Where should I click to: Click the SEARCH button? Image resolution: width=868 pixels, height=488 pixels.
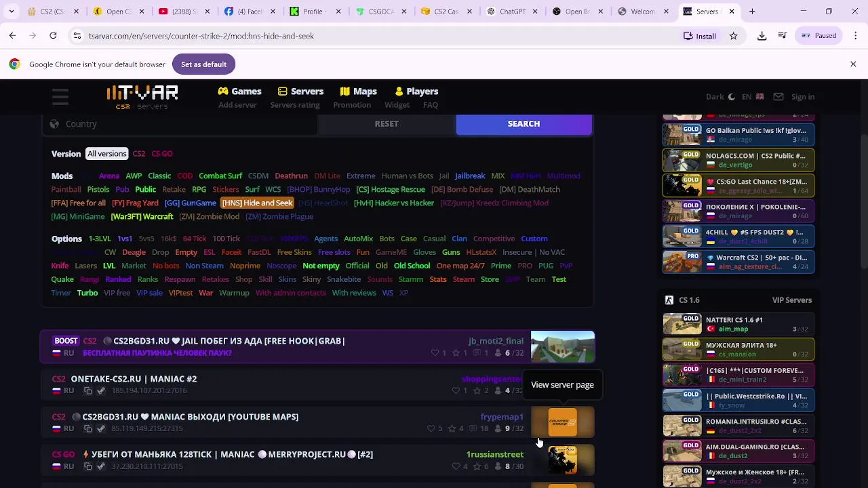pyautogui.click(x=524, y=124)
